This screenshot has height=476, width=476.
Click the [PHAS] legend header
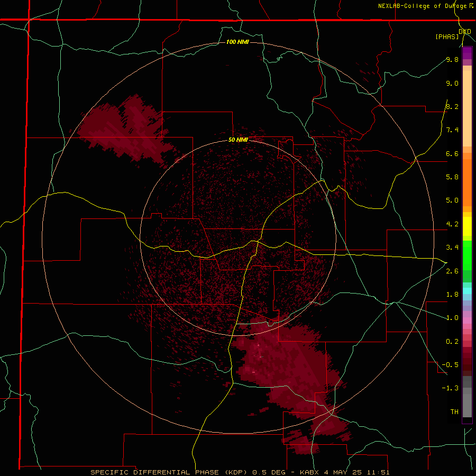[447, 36]
